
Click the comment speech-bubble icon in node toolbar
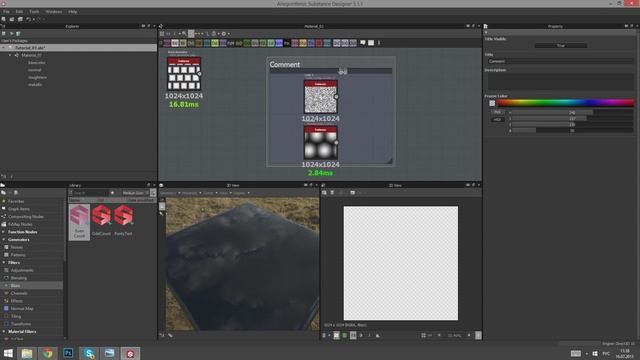362,43
